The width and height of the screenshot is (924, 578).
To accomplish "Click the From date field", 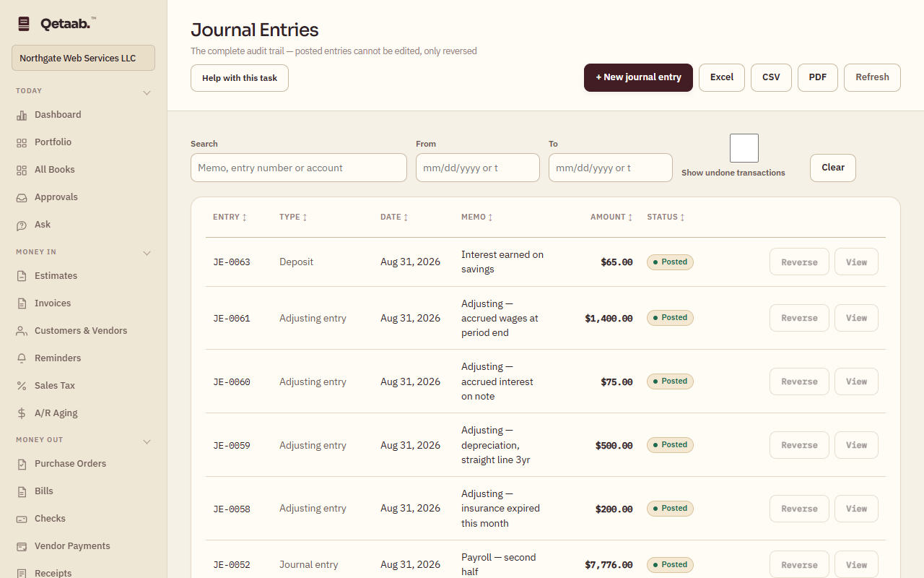I will pos(478,168).
